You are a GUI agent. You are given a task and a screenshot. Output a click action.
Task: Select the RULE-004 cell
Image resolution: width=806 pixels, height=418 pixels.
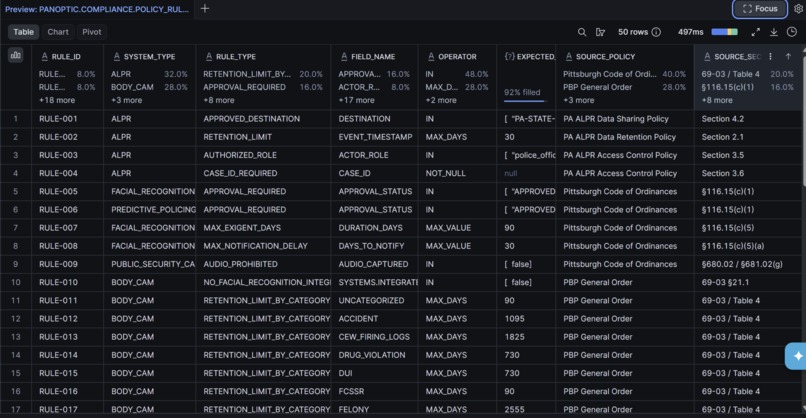(x=67, y=173)
